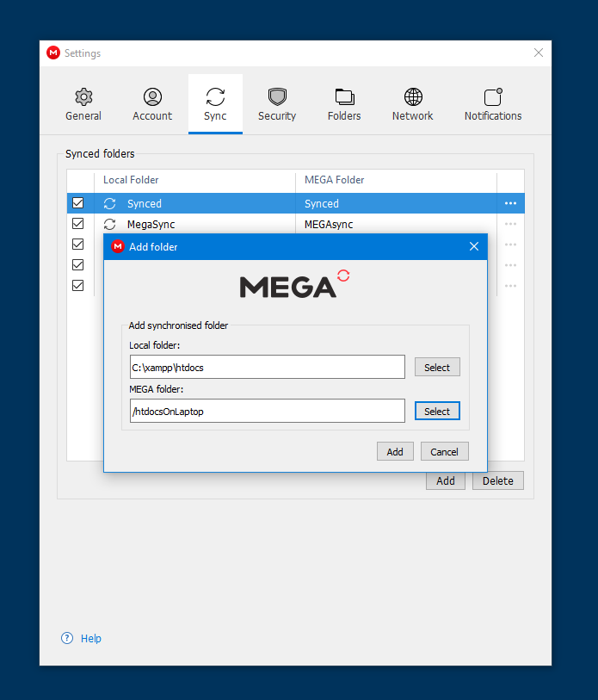Click the Help question mark icon
Viewport: 598px width, 700px height.
[67, 638]
